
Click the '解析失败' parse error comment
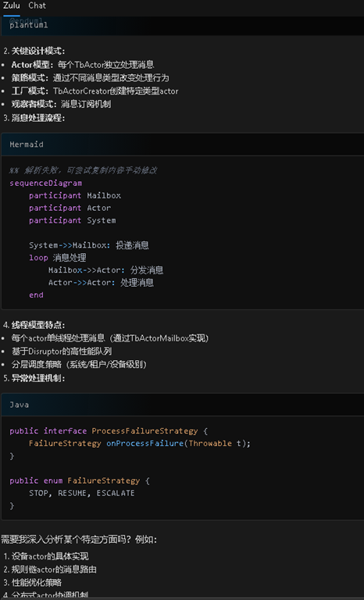tap(84, 170)
